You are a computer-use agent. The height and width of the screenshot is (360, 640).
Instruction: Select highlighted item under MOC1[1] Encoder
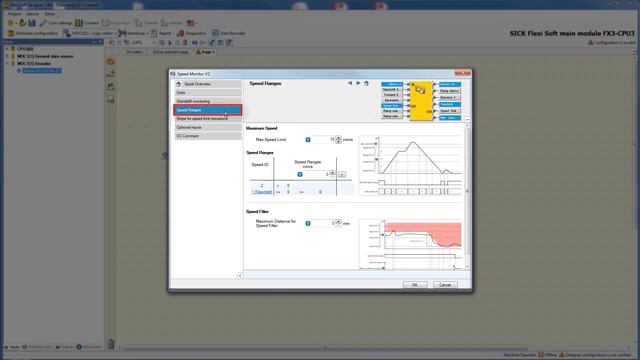click(x=42, y=71)
